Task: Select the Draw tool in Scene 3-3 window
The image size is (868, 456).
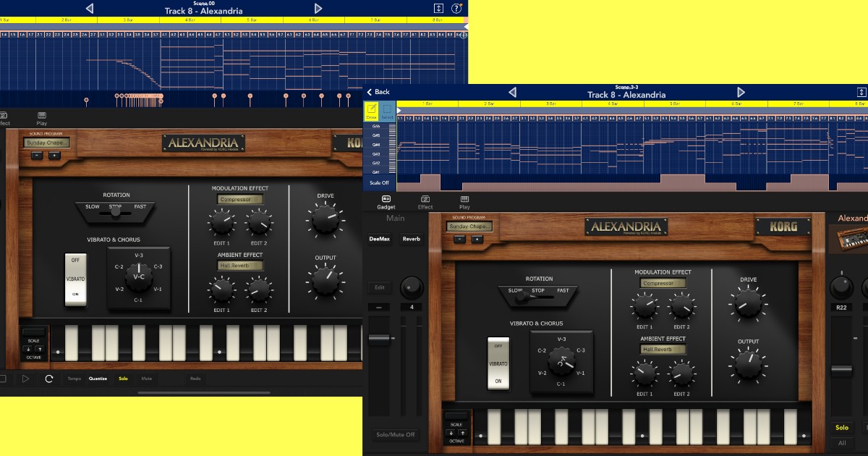Action: pyautogui.click(x=371, y=111)
